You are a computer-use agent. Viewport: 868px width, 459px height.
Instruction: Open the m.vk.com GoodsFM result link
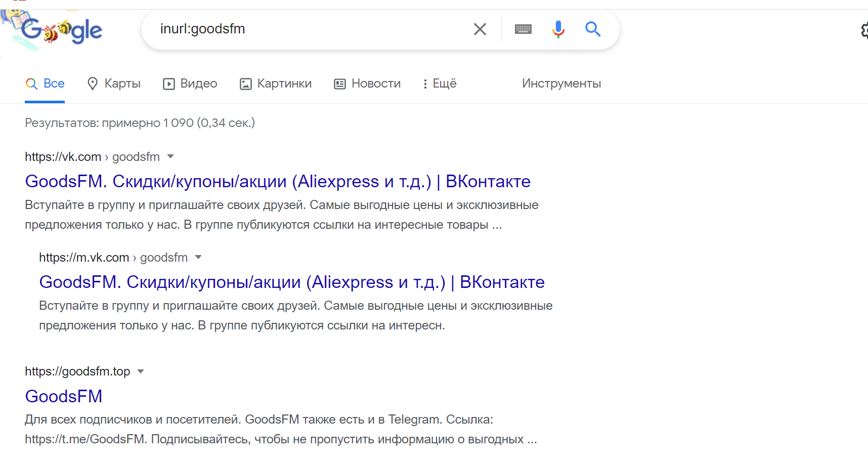coord(292,282)
